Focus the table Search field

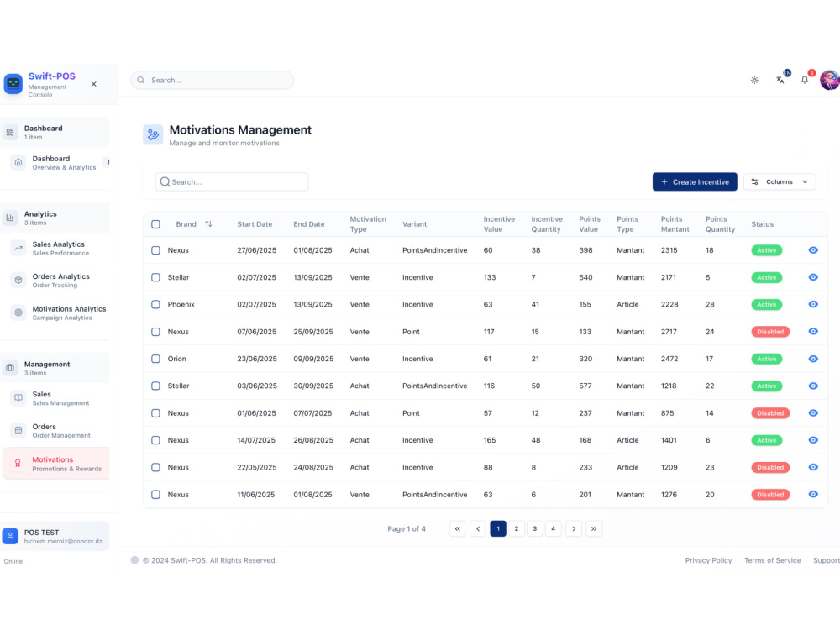[x=232, y=182]
